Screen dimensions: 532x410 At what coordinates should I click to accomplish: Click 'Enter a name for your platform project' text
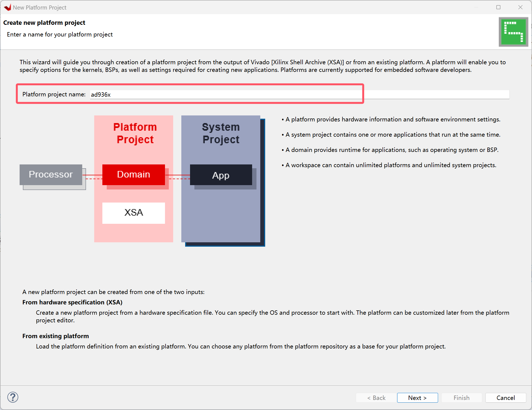[60, 35]
